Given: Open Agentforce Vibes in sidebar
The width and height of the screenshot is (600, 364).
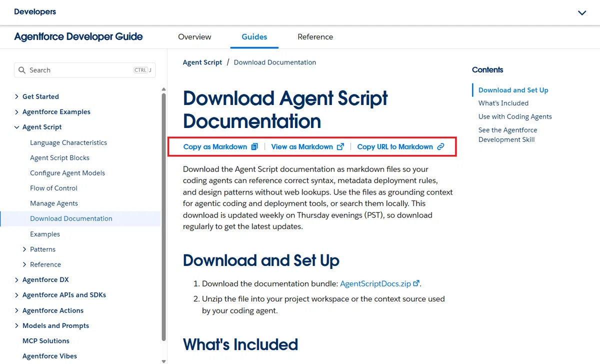Looking at the screenshot, I should coord(49,356).
